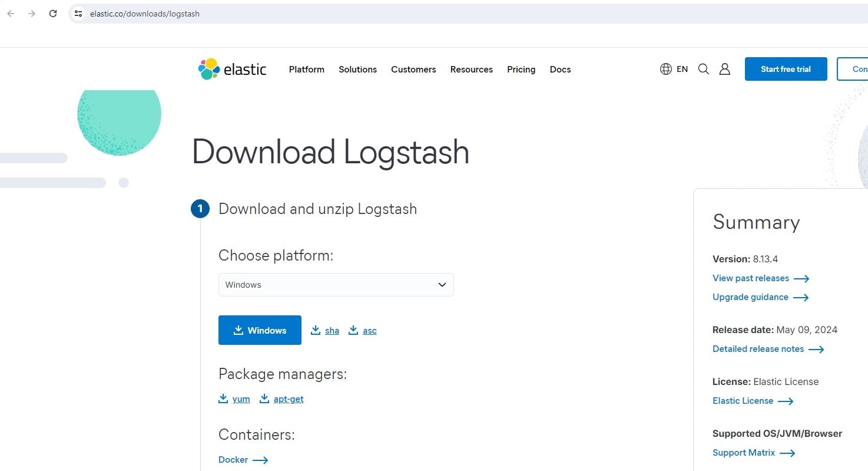Screen dimensions: 868x471
Task: Click the Summary heading
Action: [756, 222]
